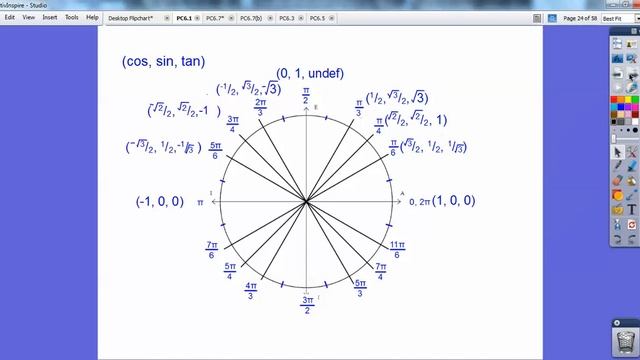Switch to the PC6.3 tab
The height and width of the screenshot is (360, 640).
click(287, 18)
